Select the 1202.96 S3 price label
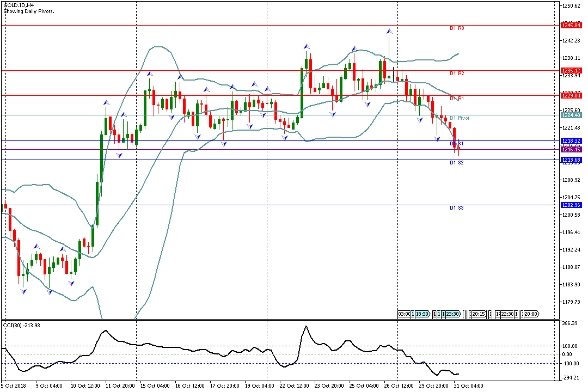The width and height of the screenshot is (588, 392). click(571, 205)
